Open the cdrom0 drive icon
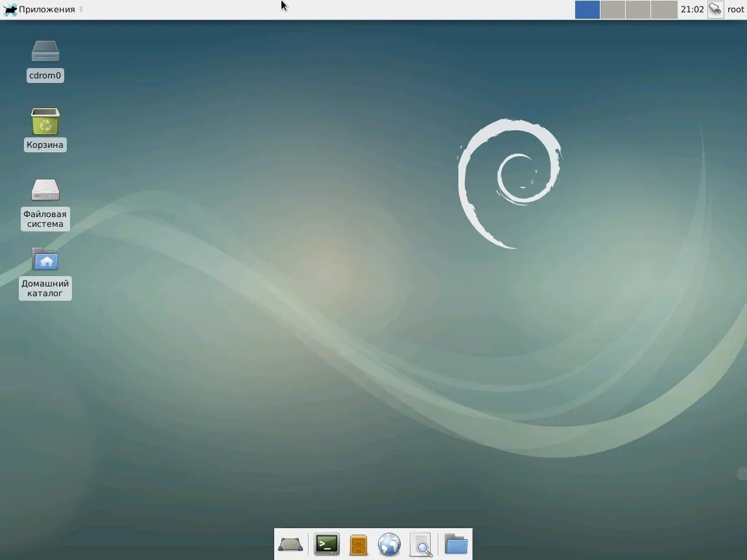747x560 pixels. [45, 51]
